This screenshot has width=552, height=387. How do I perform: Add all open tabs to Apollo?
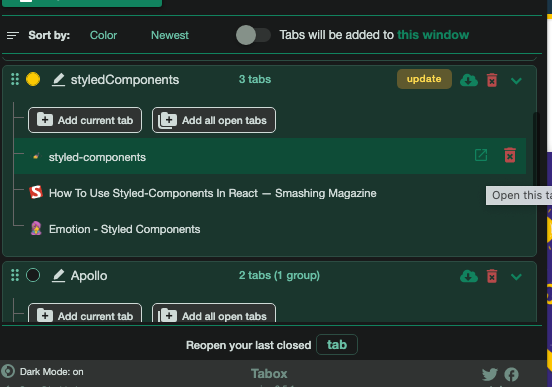(x=214, y=313)
